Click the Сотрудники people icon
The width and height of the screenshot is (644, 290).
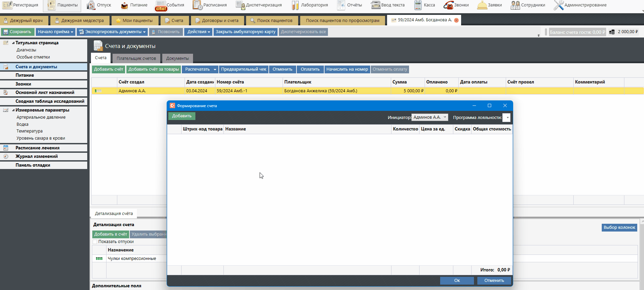tap(515, 5)
